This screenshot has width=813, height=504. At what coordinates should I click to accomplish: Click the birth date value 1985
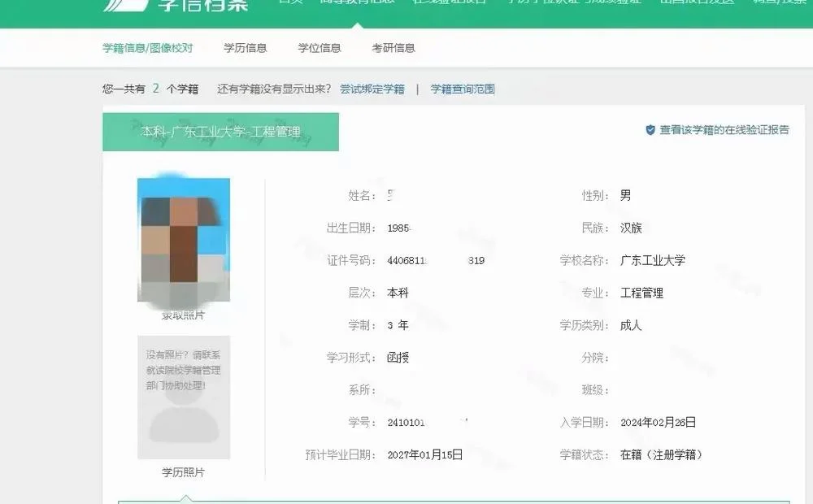pyautogui.click(x=399, y=228)
